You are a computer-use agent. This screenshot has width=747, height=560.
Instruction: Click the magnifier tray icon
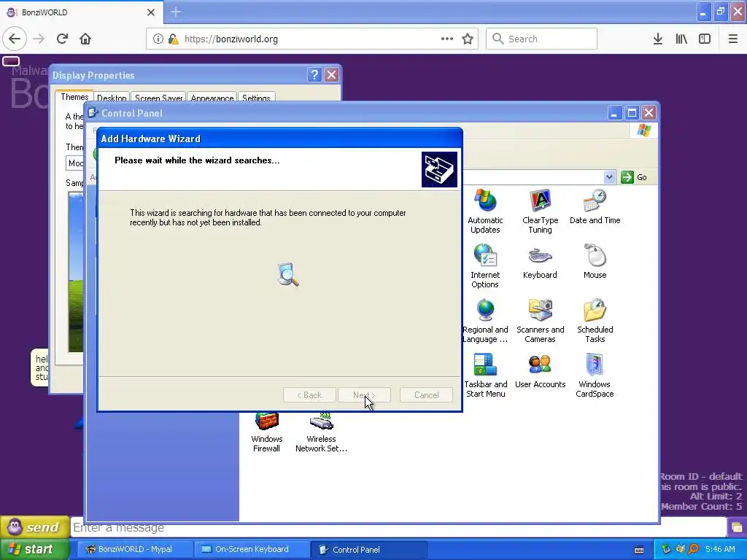[x=693, y=549]
